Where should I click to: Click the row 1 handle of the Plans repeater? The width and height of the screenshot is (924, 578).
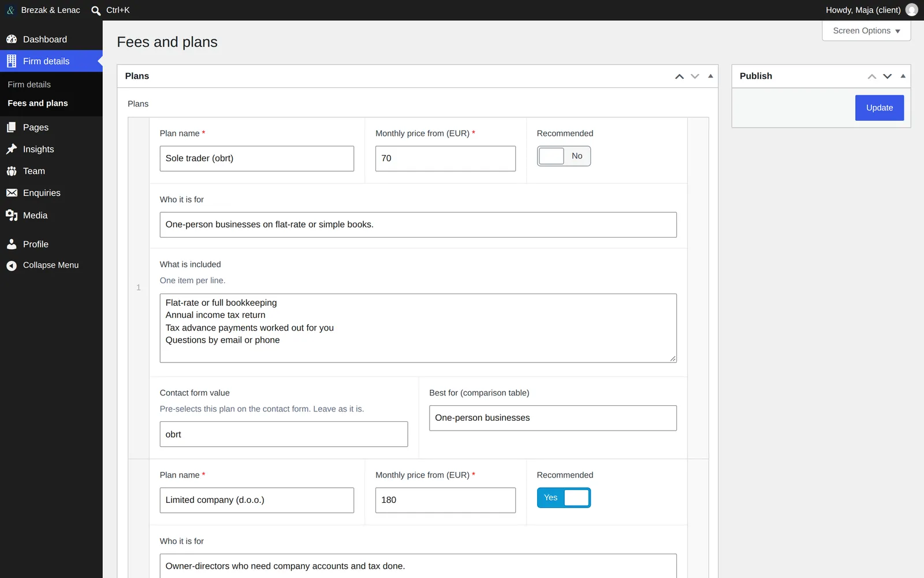pyautogui.click(x=139, y=288)
